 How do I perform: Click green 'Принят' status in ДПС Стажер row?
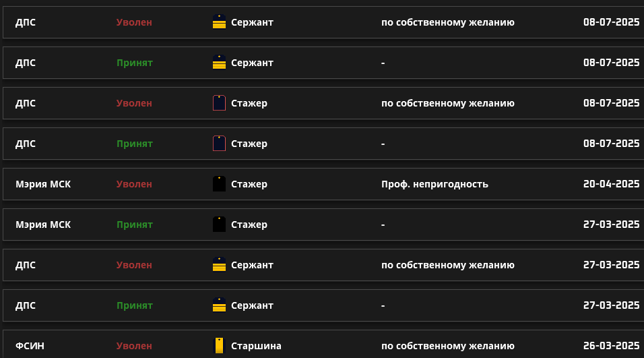pyautogui.click(x=135, y=144)
